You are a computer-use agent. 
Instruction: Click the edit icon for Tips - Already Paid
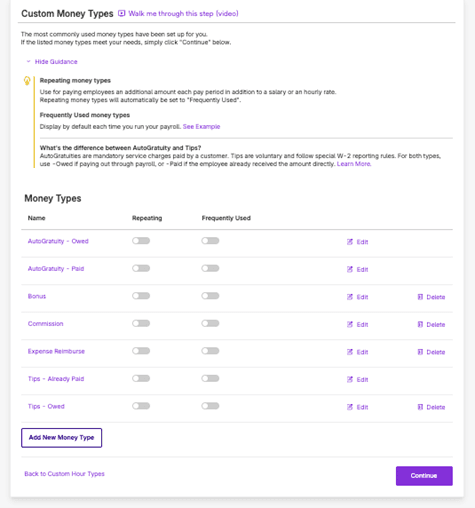(350, 379)
